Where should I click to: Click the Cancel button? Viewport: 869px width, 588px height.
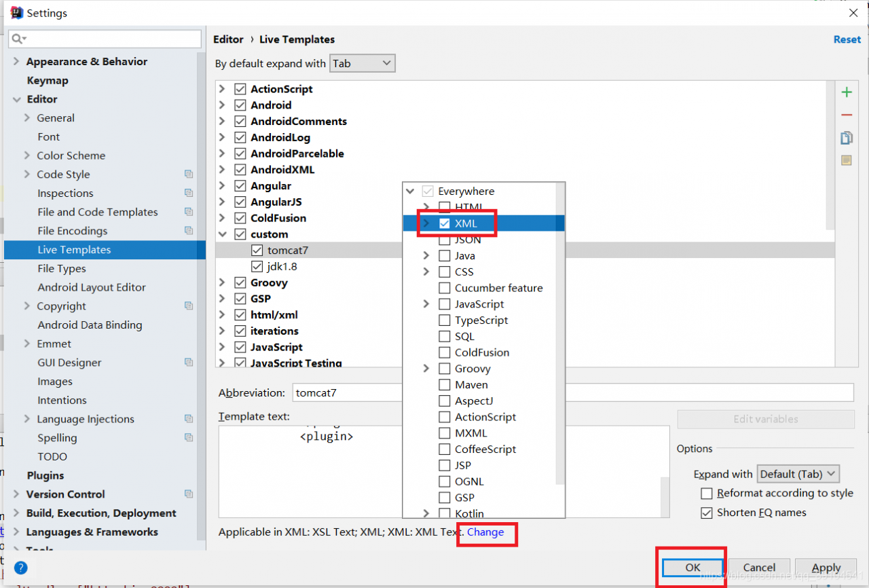coord(759,568)
